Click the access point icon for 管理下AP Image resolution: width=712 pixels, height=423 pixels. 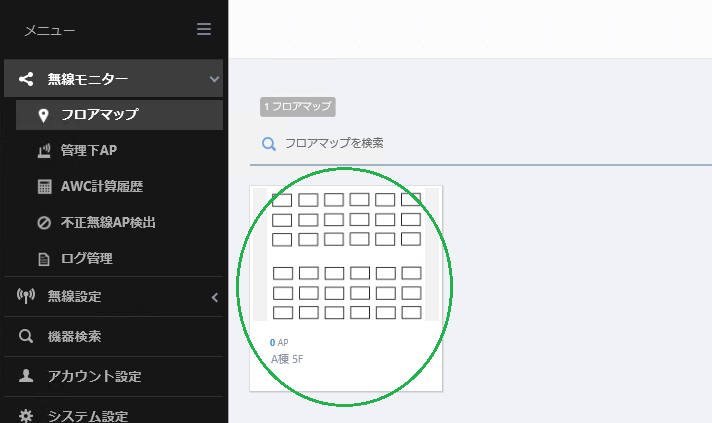point(44,151)
